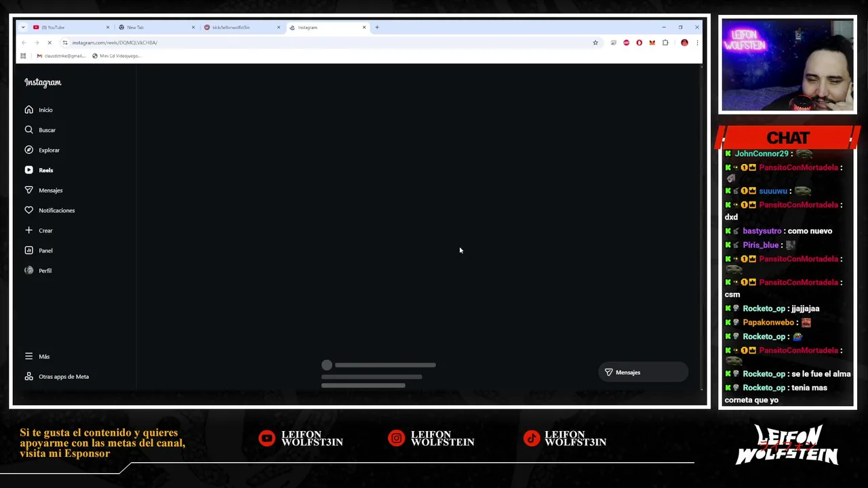
Task: Open the tab search dropdown arrow
Action: pos(23,27)
